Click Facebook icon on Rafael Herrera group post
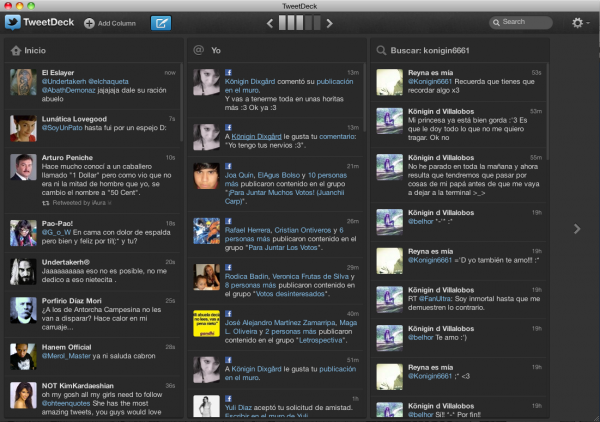The image size is (600, 422). coord(228,221)
